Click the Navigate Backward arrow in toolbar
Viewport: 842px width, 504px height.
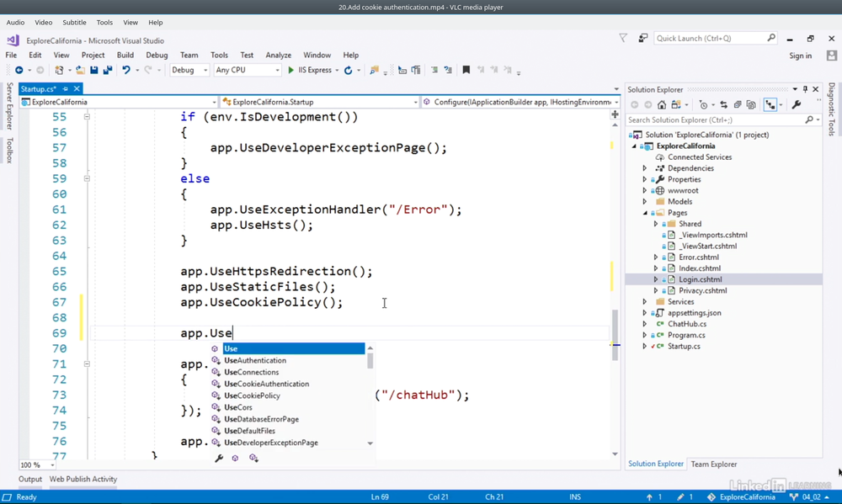[x=19, y=71]
